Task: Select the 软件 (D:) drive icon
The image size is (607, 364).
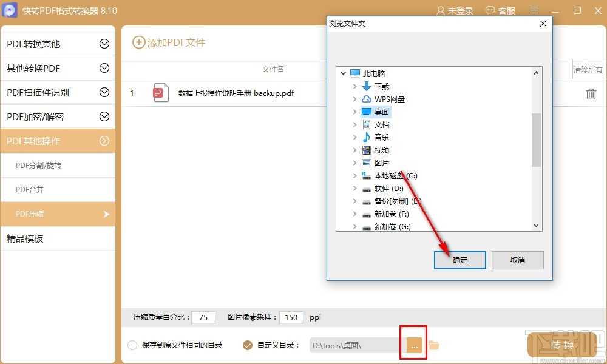Action: 366,189
